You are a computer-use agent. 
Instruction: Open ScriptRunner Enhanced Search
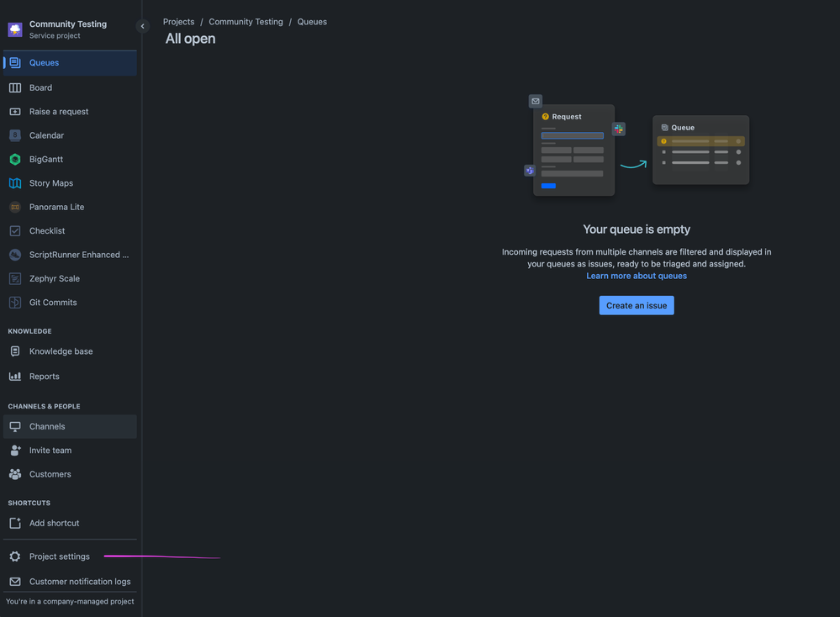(x=14, y=254)
